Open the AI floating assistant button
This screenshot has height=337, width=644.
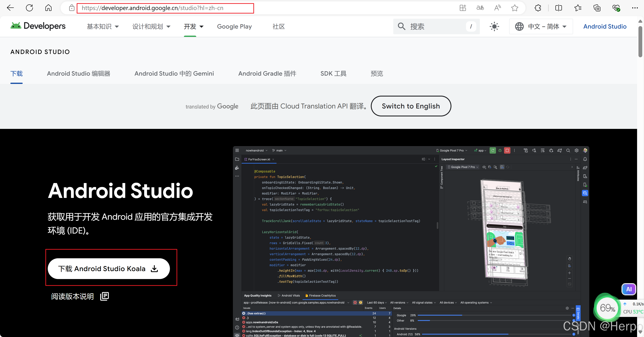(628, 289)
